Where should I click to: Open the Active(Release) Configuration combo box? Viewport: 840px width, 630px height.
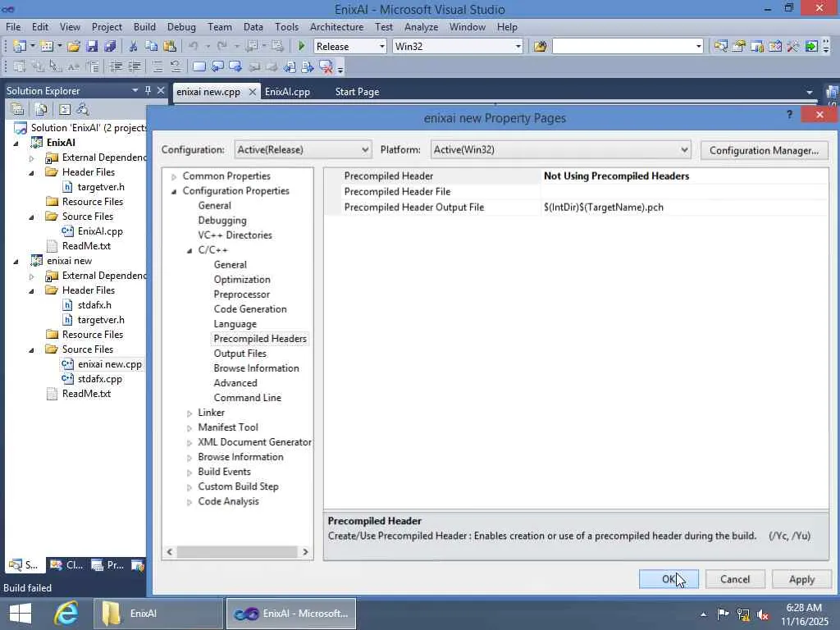pos(303,149)
